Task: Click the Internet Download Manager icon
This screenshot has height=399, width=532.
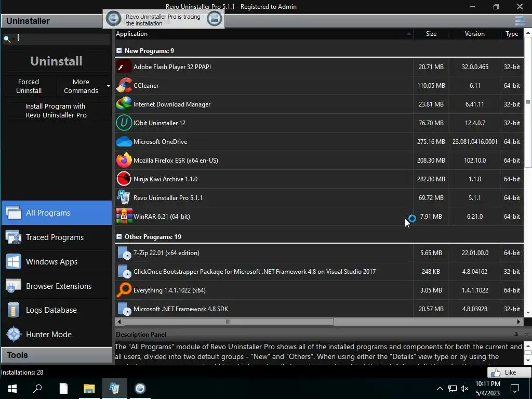Action: coord(124,104)
